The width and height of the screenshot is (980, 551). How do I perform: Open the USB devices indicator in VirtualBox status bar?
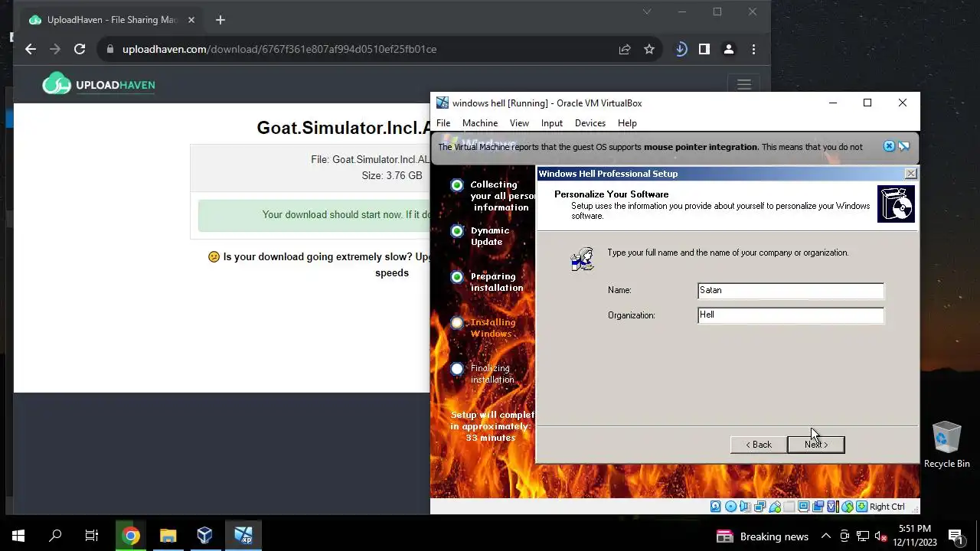pos(775,507)
